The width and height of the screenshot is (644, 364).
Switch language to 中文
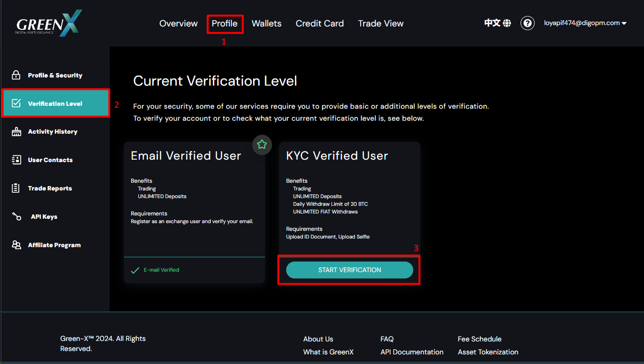click(x=492, y=23)
